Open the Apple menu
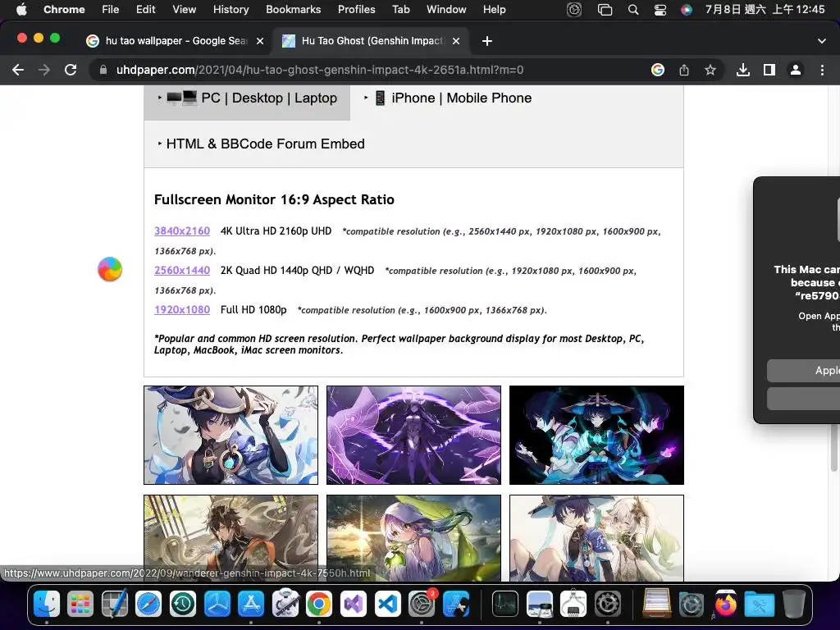Screen dimensions: 840x630 [x=21, y=9]
